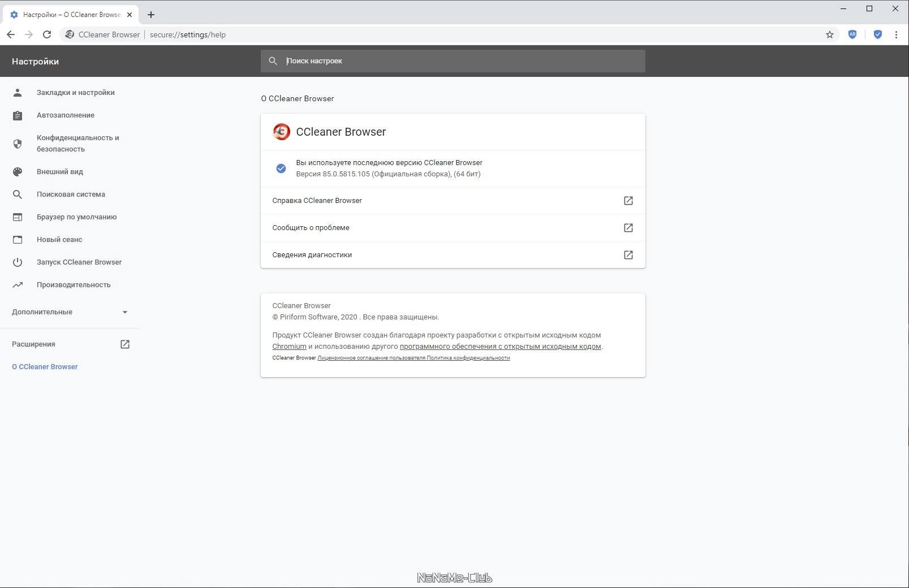Click the О CCleaner Browser page heading
The image size is (909, 588).
298,98
